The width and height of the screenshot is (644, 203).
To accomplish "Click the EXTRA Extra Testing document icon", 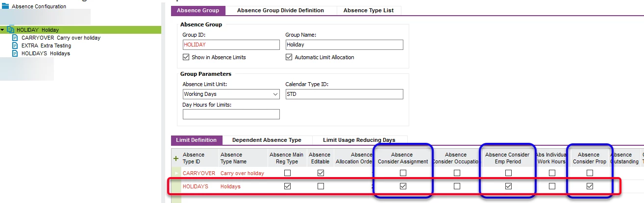I will 15,45.
